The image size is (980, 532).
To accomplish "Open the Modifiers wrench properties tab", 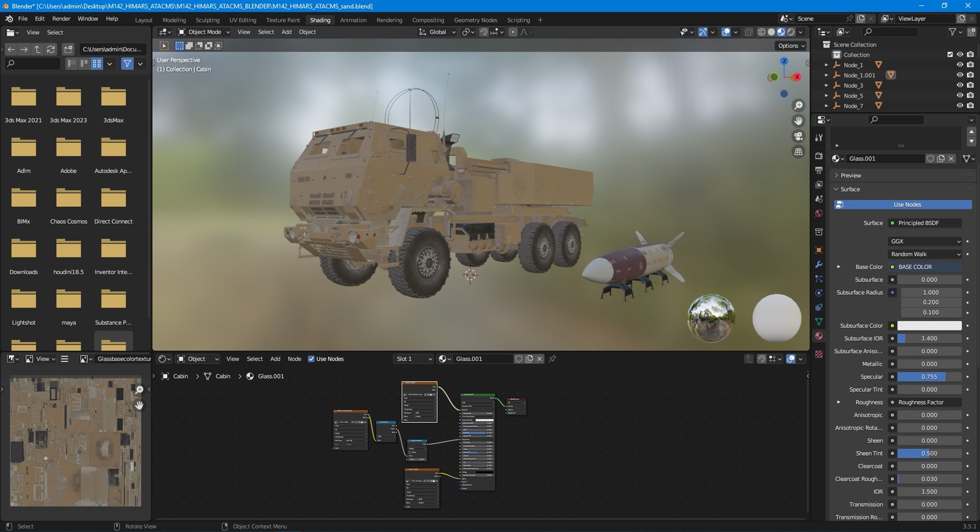I will tap(819, 264).
